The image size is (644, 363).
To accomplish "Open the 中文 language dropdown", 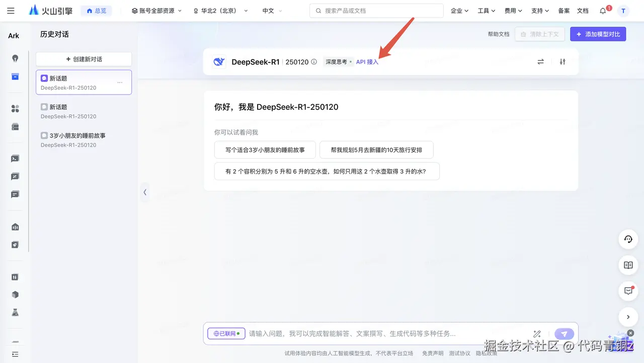I will click(x=272, y=11).
